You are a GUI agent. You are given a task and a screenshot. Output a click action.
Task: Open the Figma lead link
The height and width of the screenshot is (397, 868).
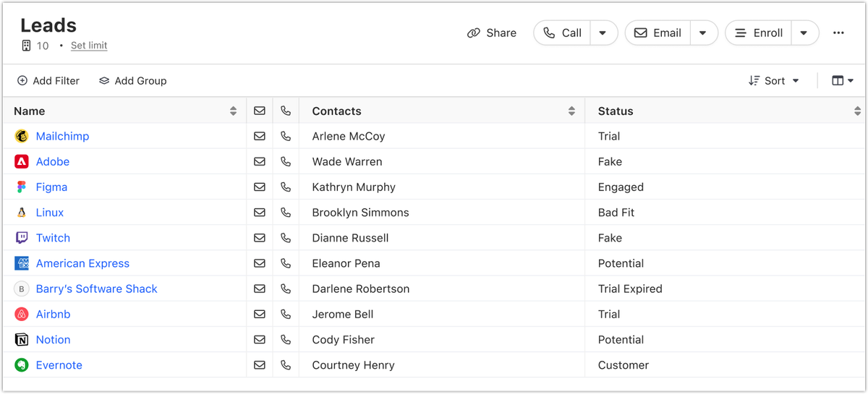click(51, 187)
